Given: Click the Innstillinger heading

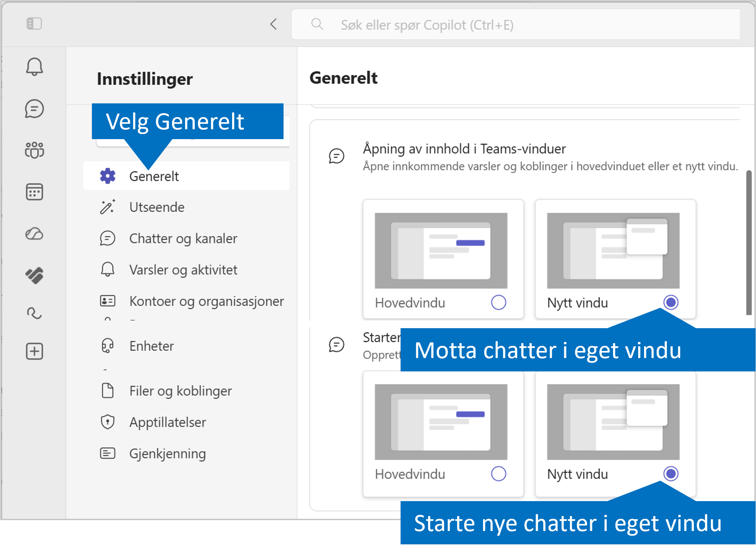Looking at the screenshot, I should click(x=145, y=79).
